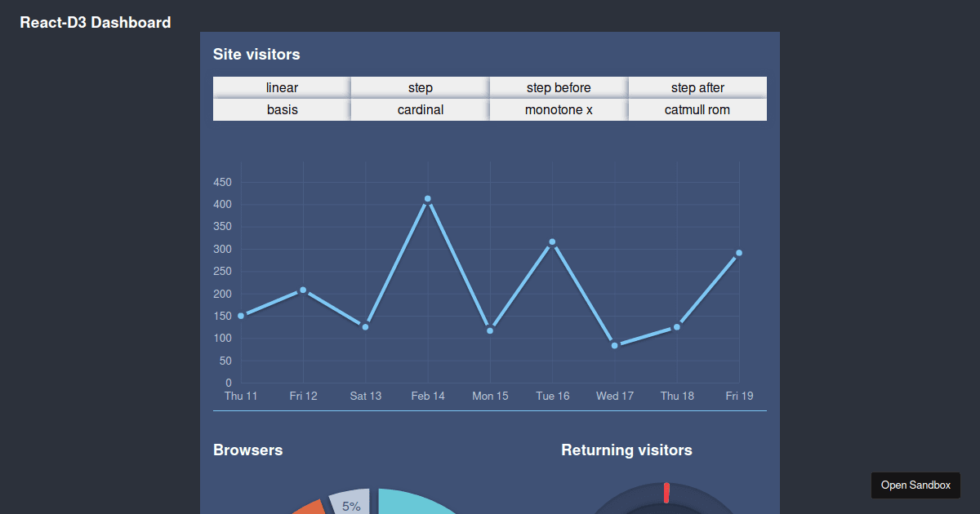Select monotone x smoothing
This screenshot has height=514, width=980.
point(559,109)
